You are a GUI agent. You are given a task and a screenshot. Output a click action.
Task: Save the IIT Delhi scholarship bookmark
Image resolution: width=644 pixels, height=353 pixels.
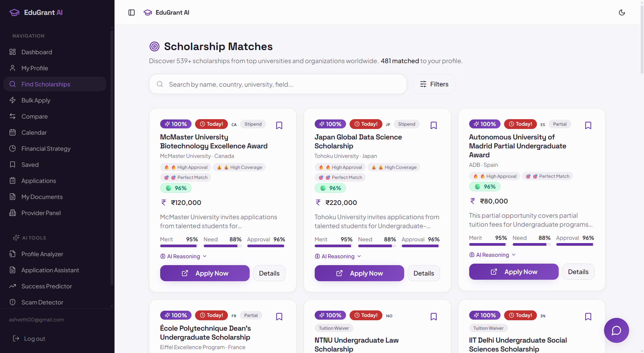[588, 317]
